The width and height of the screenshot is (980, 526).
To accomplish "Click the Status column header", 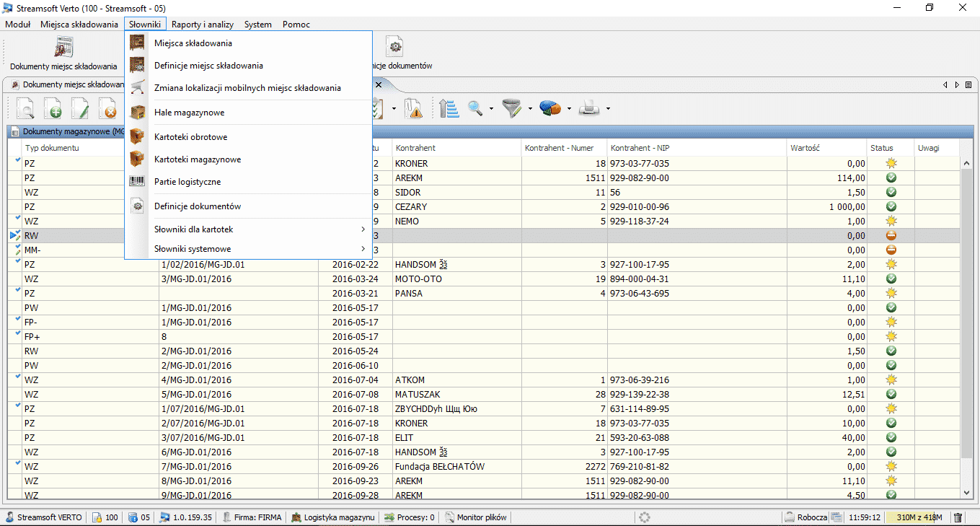I will click(890, 148).
